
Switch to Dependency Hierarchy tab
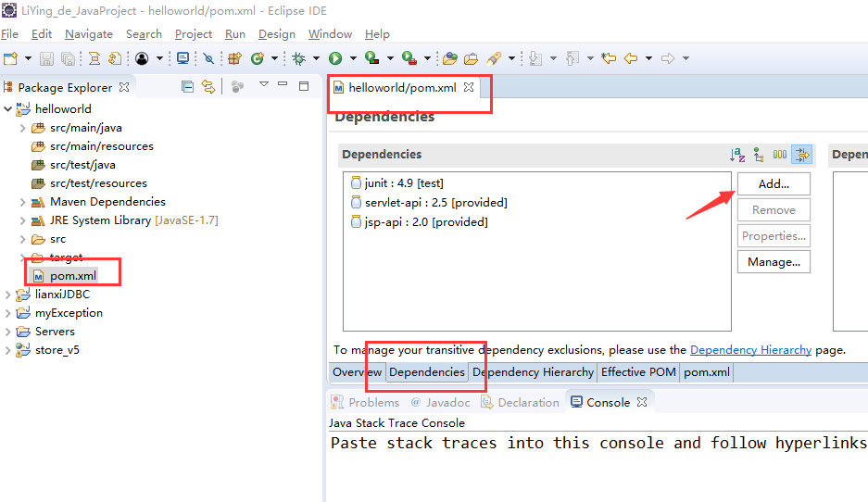coord(533,372)
